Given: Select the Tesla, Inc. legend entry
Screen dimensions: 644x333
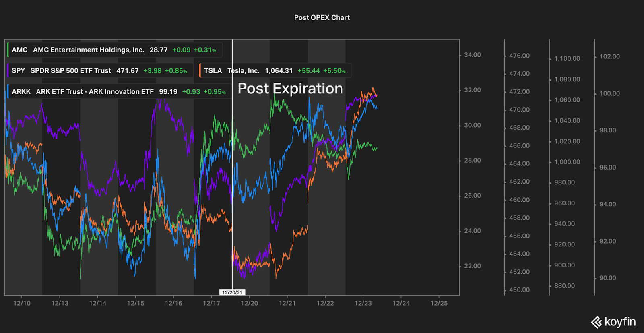Looking at the screenshot, I should [275, 71].
